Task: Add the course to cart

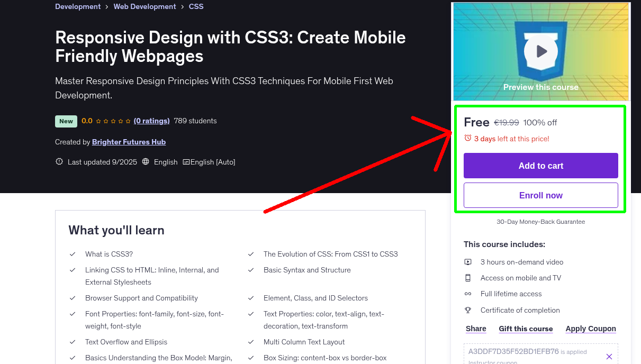Action: point(540,166)
